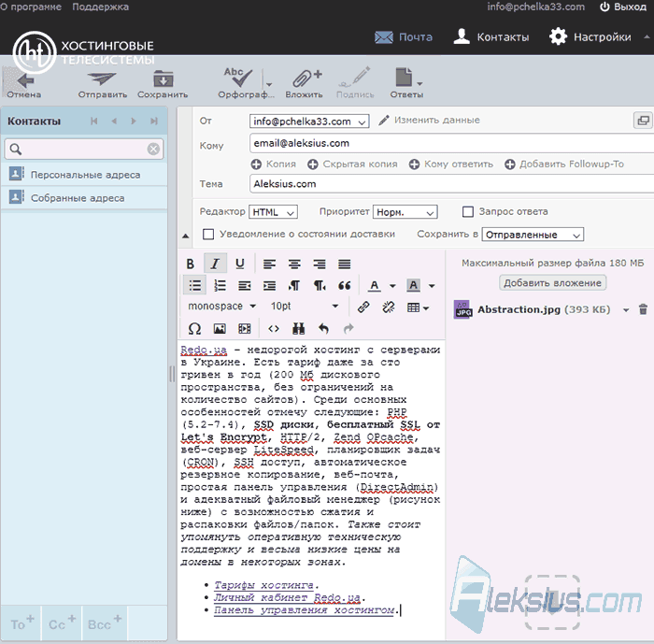Align text right
This screenshot has height=644, width=654.
(320, 264)
